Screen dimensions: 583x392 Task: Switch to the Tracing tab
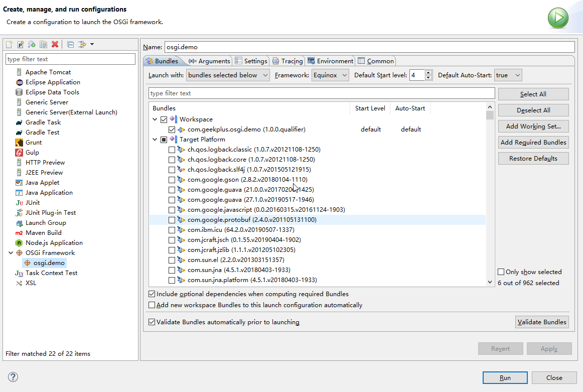point(288,61)
